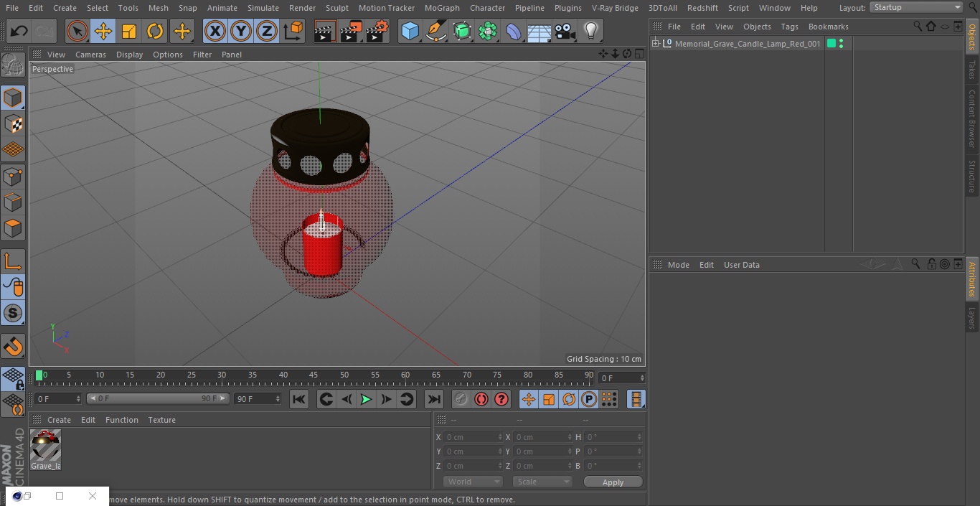This screenshot has height=506, width=980.
Task: Enable Polygons mode
Action: coord(13,228)
